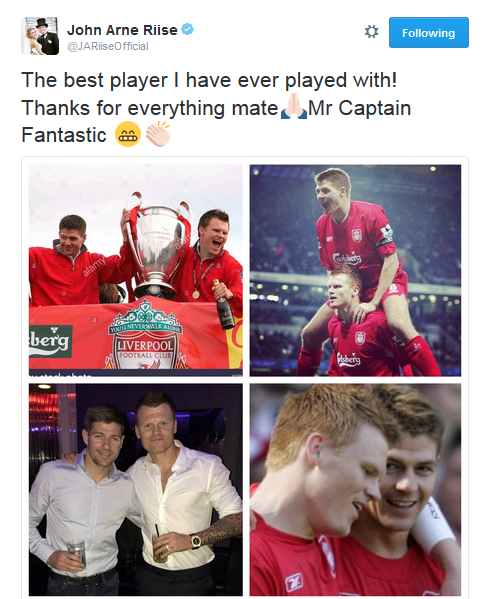Click the green Carlsberg logo on banner
The width and height of the screenshot is (490, 599).
[50, 341]
